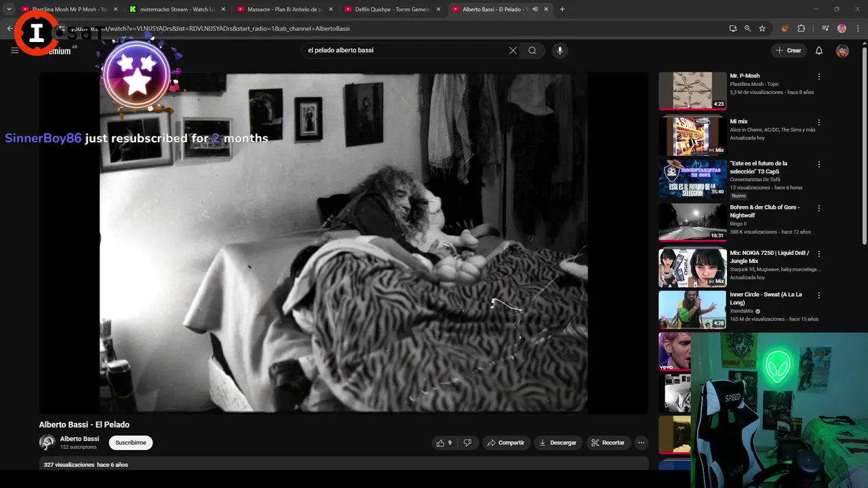This screenshot has width=868, height=488.
Task: Go back with the browser back arrow
Action: (x=9, y=28)
